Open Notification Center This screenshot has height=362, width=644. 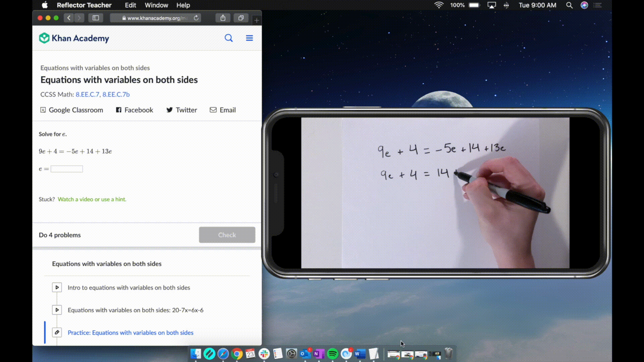point(597,5)
